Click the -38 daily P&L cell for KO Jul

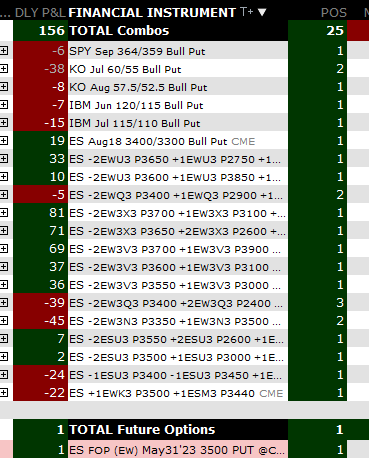point(40,69)
